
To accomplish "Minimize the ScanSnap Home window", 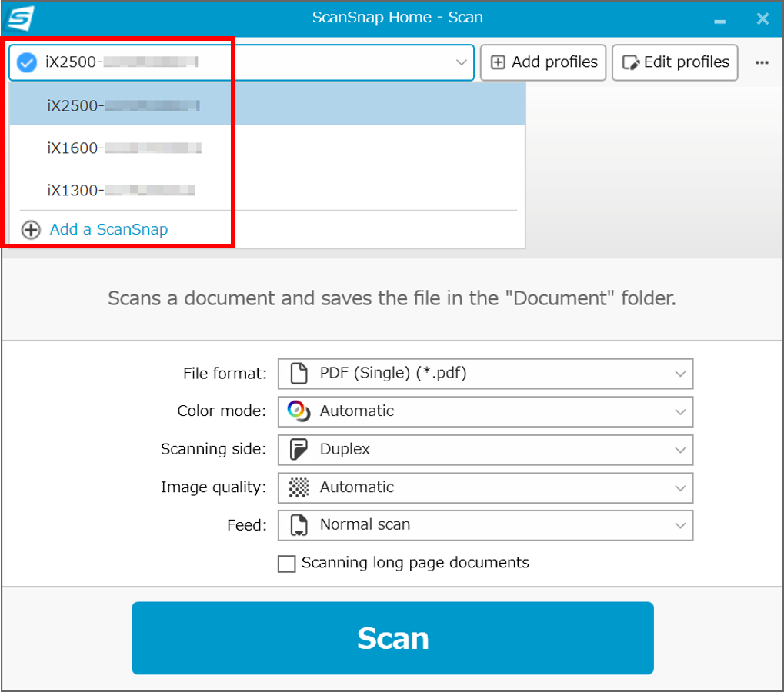I will click(719, 20).
